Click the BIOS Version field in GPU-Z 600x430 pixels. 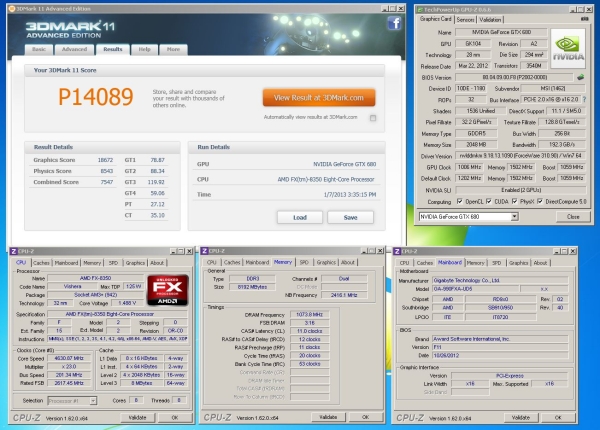click(x=515, y=77)
